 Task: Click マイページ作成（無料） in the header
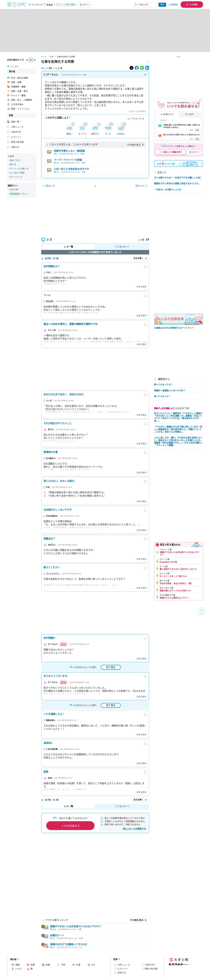coord(66,5)
